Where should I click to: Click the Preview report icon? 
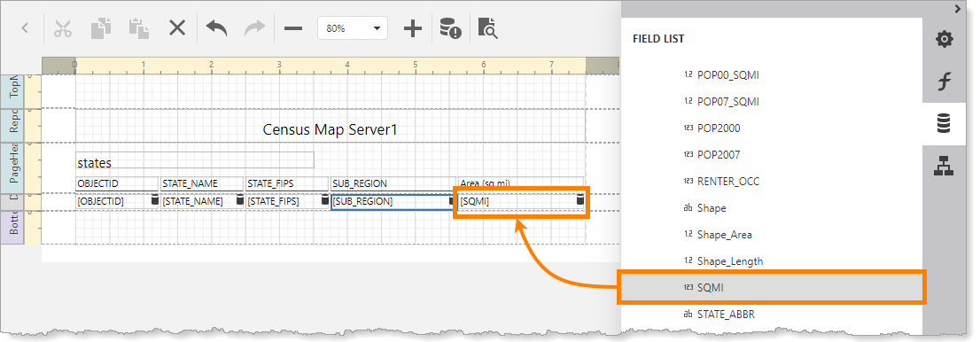tap(487, 28)
